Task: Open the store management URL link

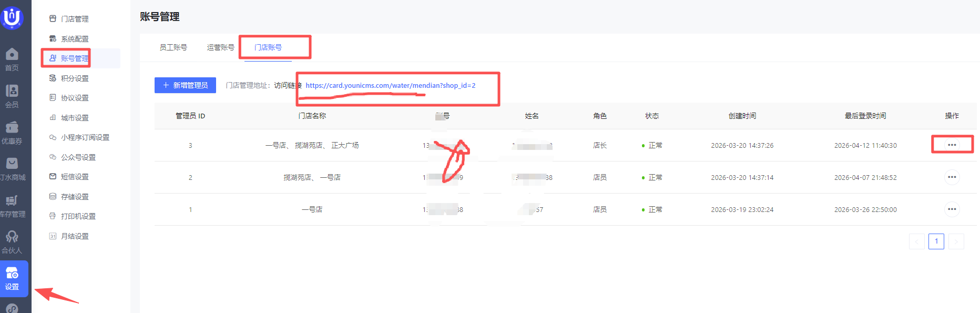Action: click(390, 85)
